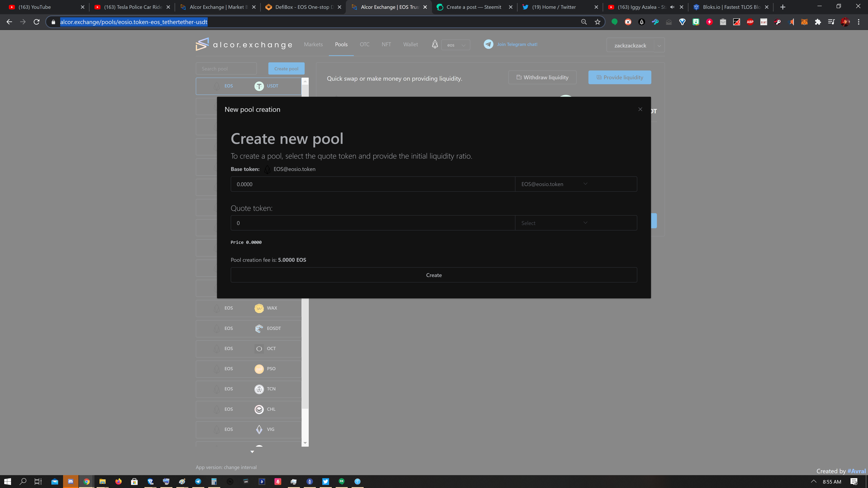The image size is (868, 488).
Task: Open the Chrome Extensions puzzle menu
Action: coord(818,22)
